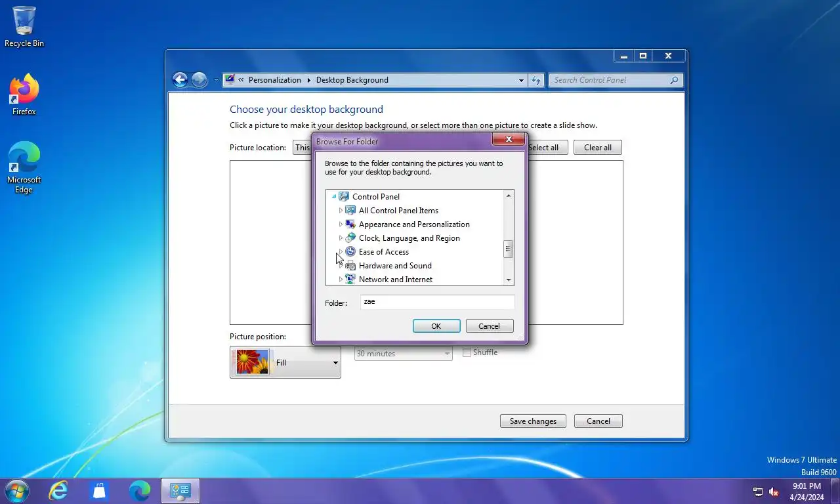Enable the Shuffle checkbox
Image resolution: width=840 pixels, height=504 pixels.
click(467, 352)
